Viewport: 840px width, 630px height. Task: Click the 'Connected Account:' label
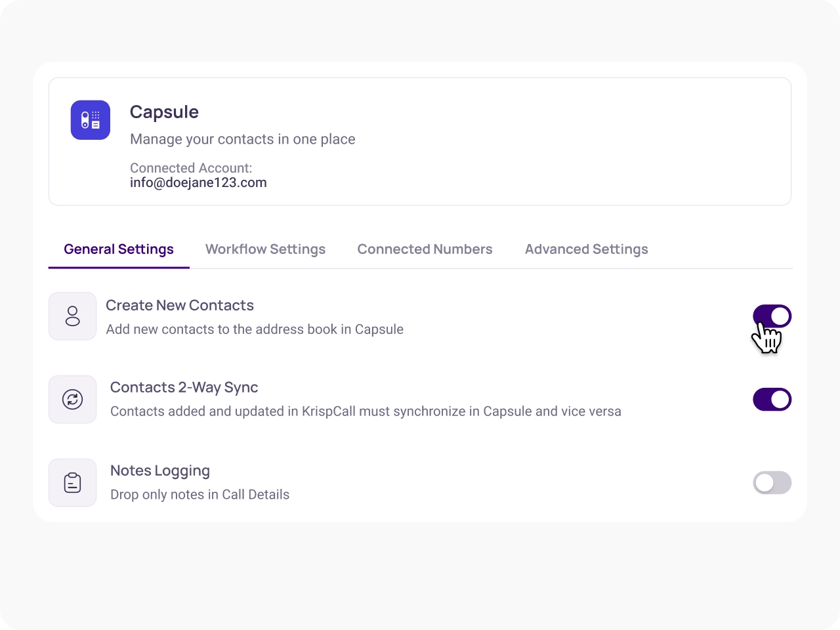pyautogui.click(x=191, y=168)
